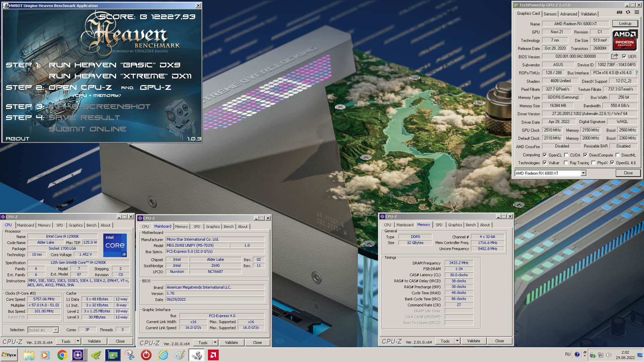Click the DRAM Frequency 3433.2 MHz value
644x362 pixels.
tap(459, 263)
